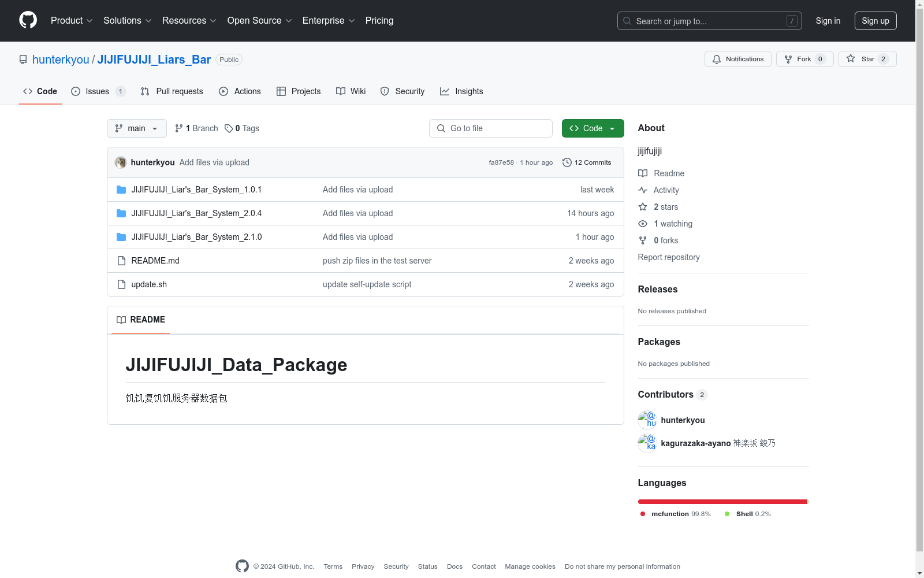The image size is (924, 578).
Task: Click the branch icon beside 1 Branch
Action: 179,128
